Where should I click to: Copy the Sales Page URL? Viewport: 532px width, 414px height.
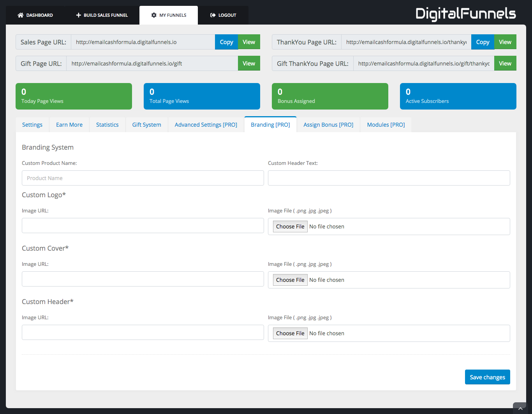227,42
